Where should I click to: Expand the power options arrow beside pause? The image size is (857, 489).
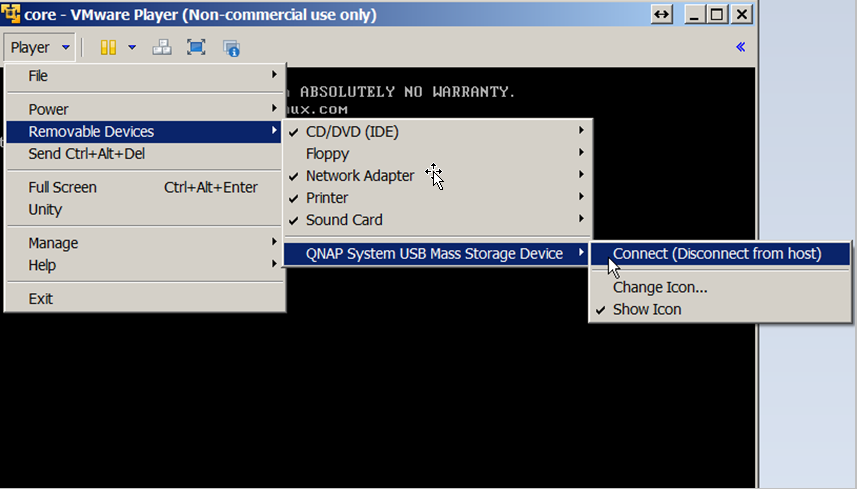pos(132,48)
